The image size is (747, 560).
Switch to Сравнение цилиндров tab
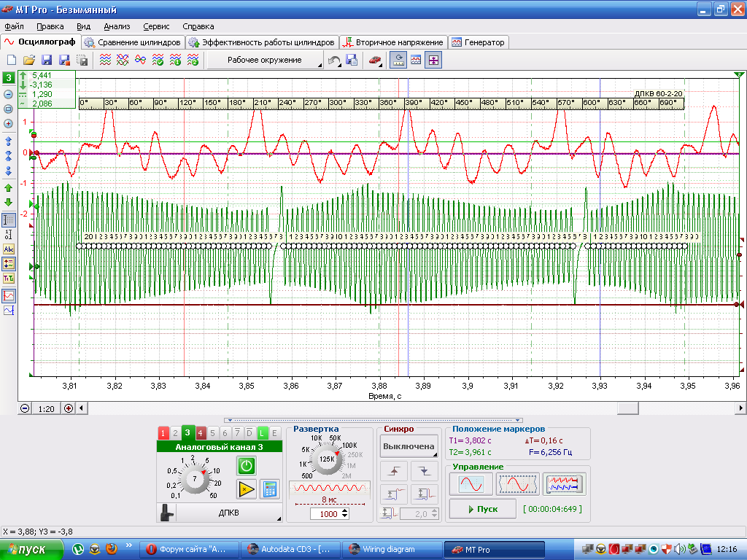pyautogui.click(x=133, y=42)
